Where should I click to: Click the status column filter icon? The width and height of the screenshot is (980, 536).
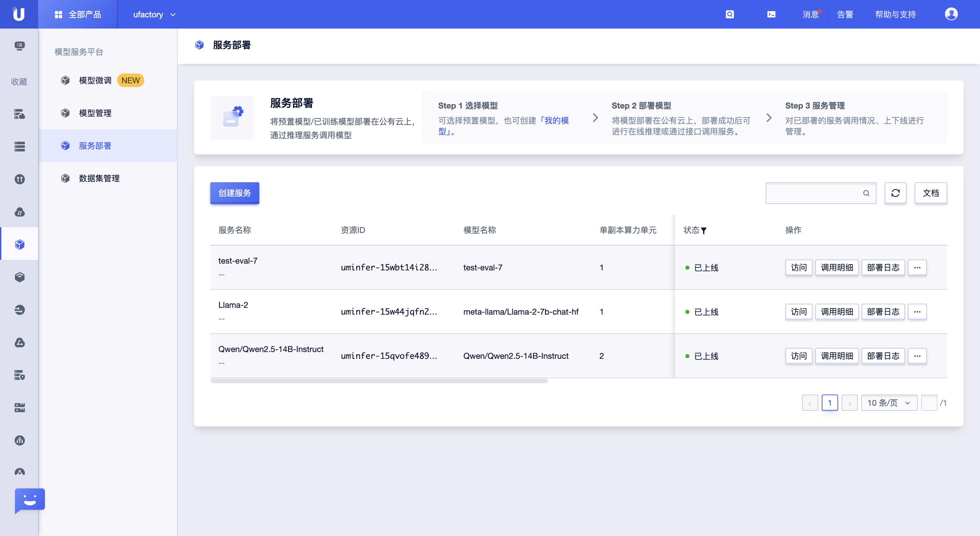click(x=704, y=231)
